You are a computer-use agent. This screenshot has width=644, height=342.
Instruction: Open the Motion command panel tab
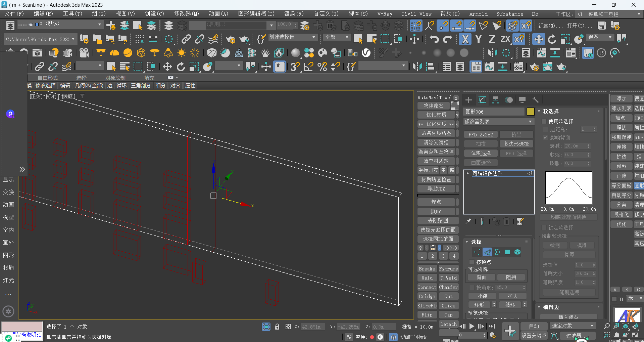tap(509, 100)
